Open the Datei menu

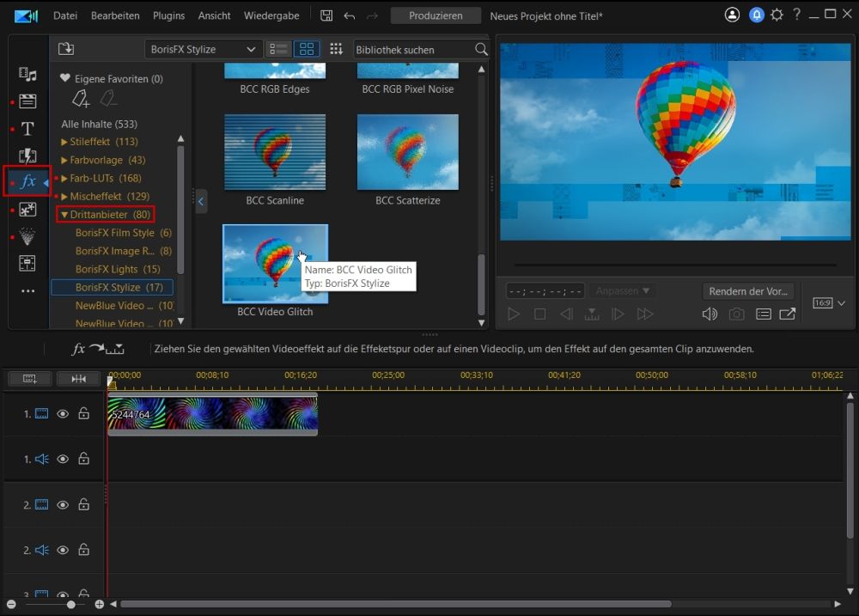(65, 15)
